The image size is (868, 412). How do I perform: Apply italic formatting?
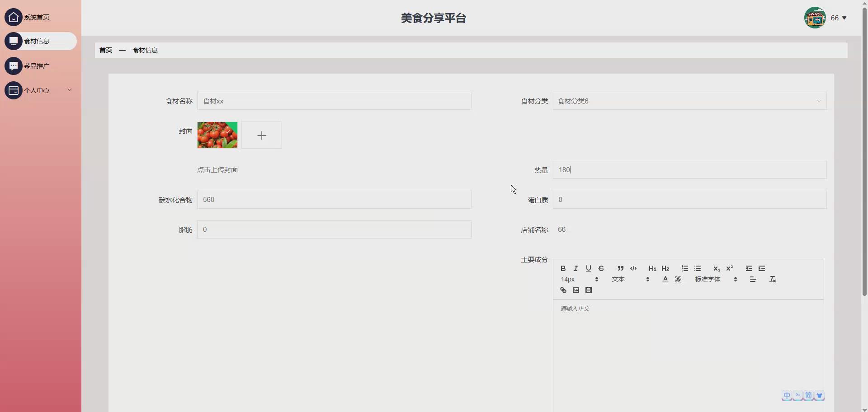coord(576,268)
